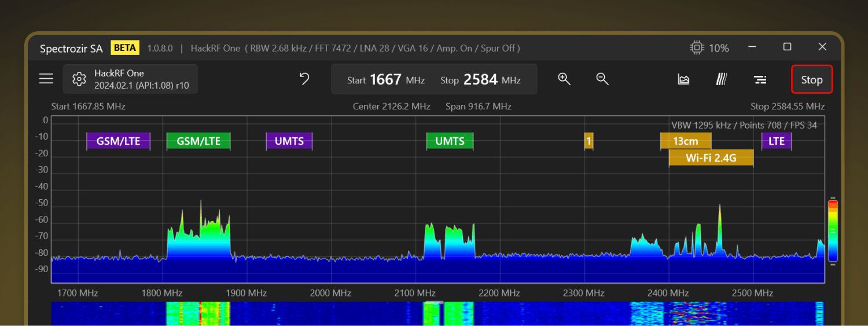The height and width of the screenshot is (326, 868).
Task: Select the 13cm band marker
Action: [686, 141]
